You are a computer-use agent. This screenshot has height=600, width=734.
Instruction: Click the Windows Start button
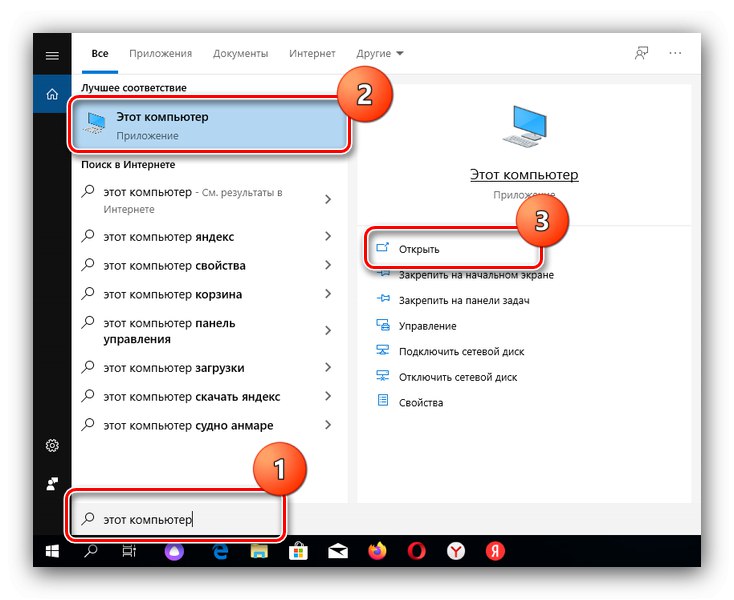52,551
